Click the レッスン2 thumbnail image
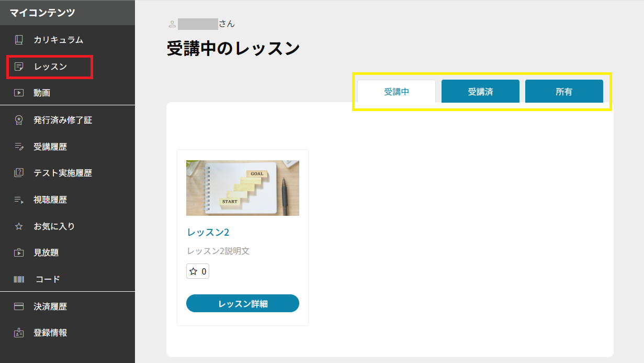Image resolution: width=644 pixels, height=363 pixels. pos(243,188)
